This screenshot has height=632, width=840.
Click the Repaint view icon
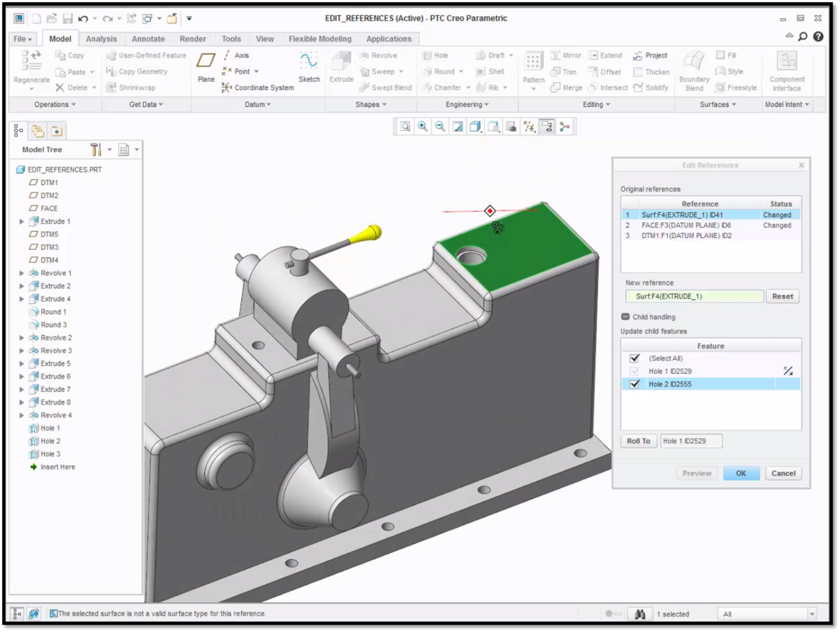(x=458, y=126)
